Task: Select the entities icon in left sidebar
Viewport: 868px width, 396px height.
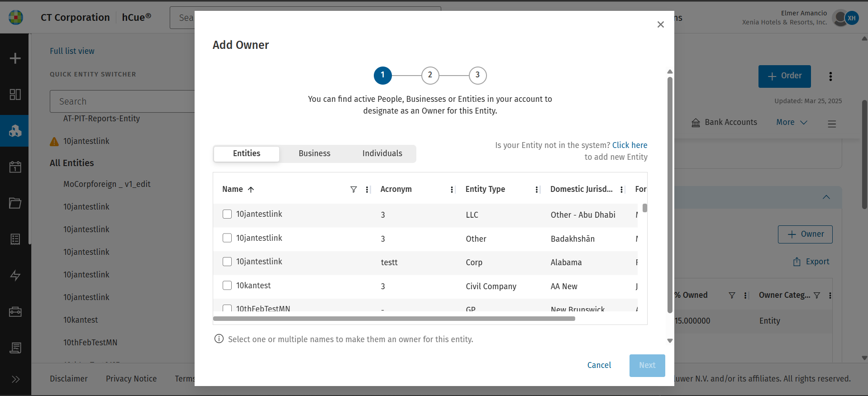Action: tap(15, 131)
